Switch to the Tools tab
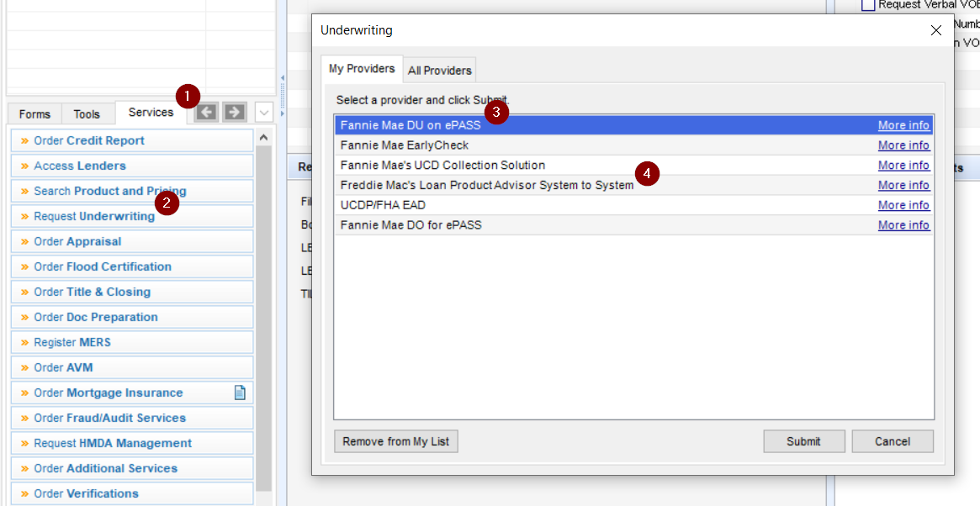 [x=87, y=114]
